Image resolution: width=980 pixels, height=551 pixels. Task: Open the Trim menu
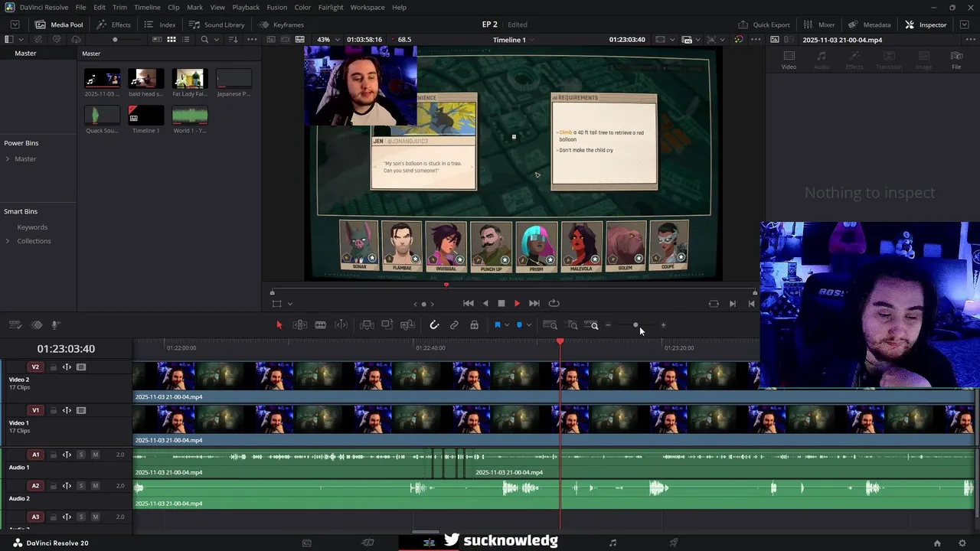coord(119,7)
